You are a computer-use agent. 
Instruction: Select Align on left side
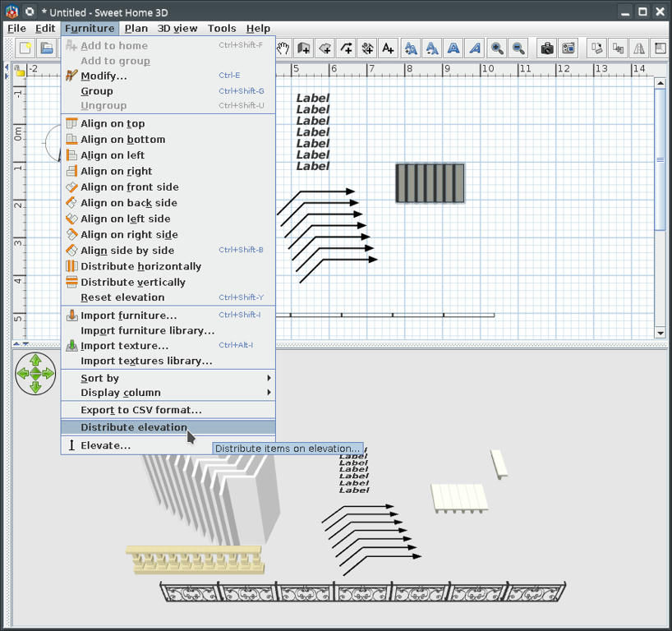point(168,219)
